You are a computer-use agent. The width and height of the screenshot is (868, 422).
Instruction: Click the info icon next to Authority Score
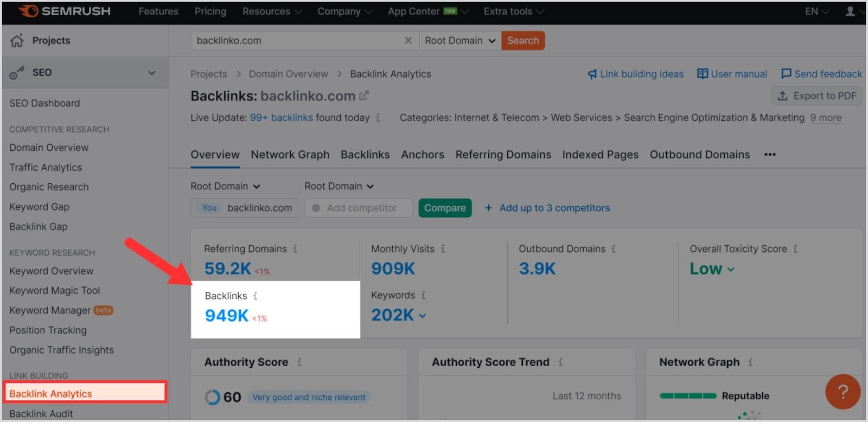tap(299, 362)
